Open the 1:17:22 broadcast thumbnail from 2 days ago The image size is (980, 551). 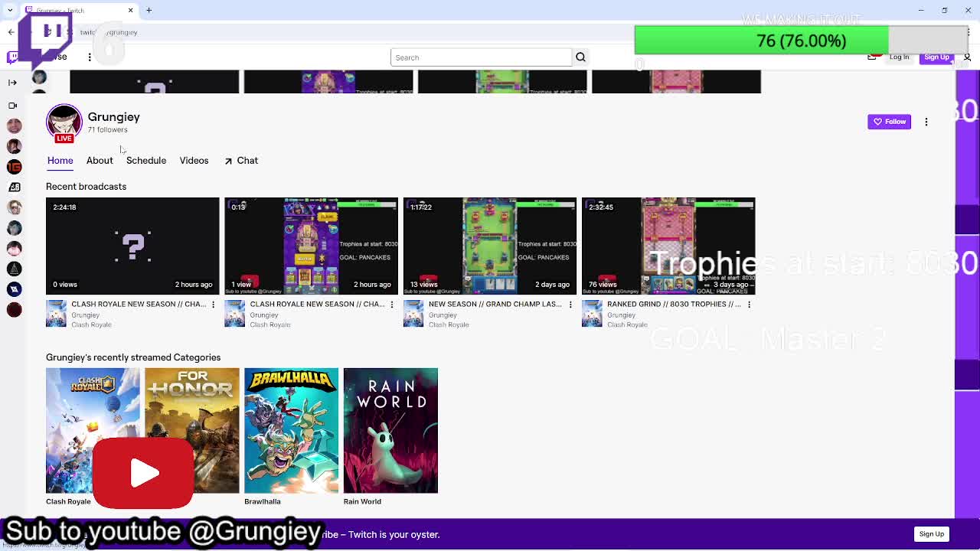click(490, 246)
